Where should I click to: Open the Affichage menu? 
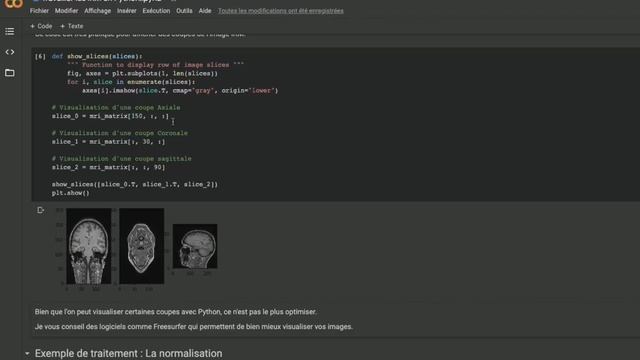98,11
